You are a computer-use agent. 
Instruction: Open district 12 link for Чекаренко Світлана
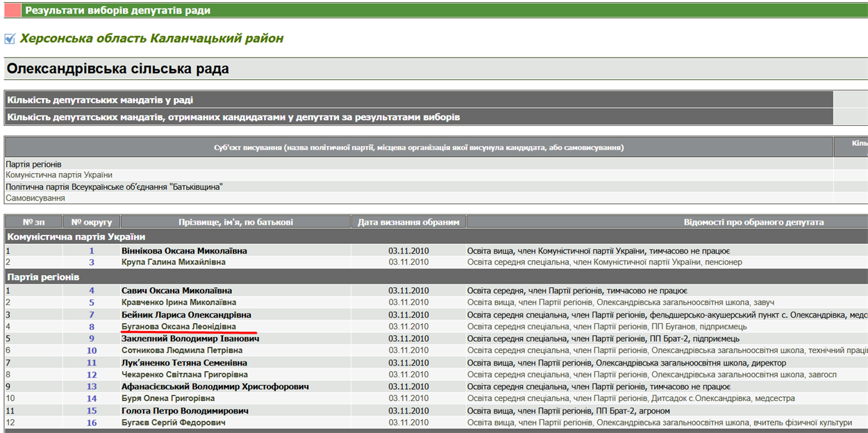coord(92,375)
